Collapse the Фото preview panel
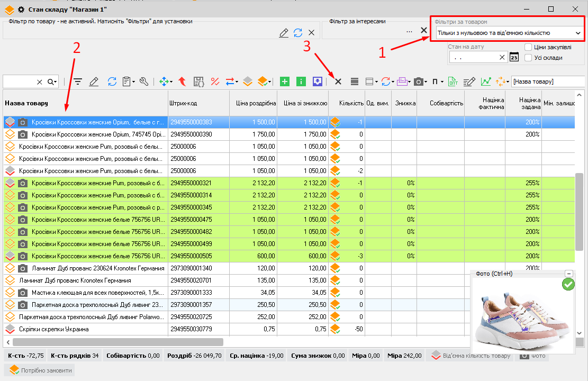The width and height of the screenshot is (588, 381). 569,274
